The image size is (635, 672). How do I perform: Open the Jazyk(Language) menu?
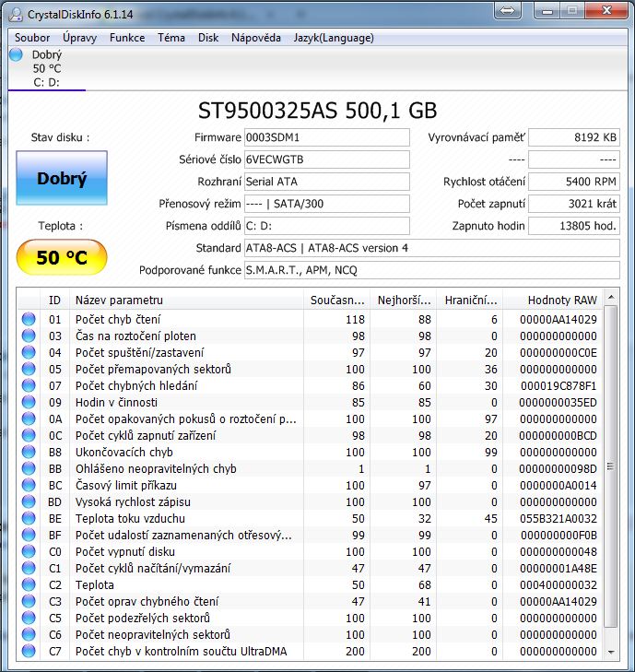pyautogui.click(x=334, y=38)
